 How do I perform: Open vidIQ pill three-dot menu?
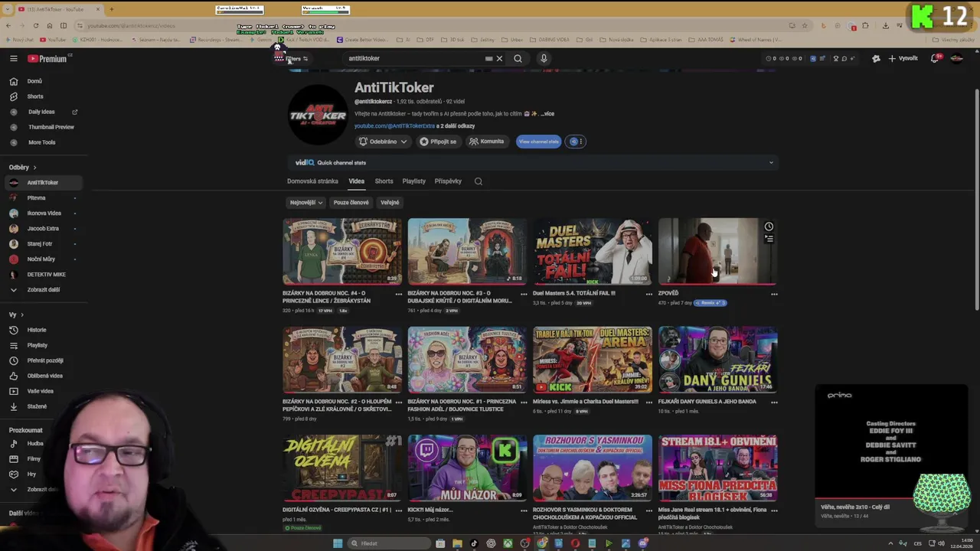pos(580,142)
